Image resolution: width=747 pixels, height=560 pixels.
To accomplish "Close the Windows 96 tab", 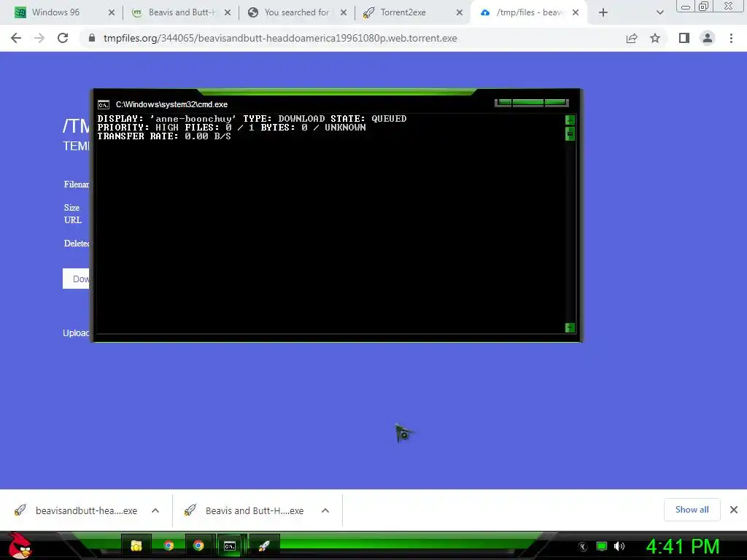I will click(x=112, y=12).
